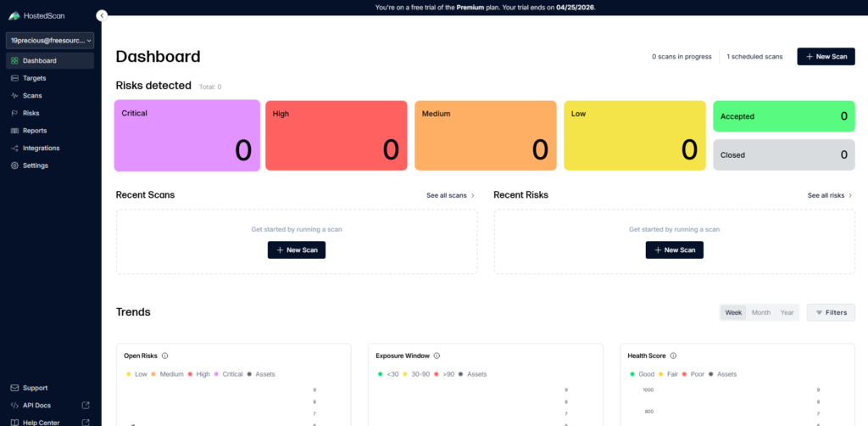868x426 pixels.
Task: Go to Reports in the sidebar
Action: 34,131
